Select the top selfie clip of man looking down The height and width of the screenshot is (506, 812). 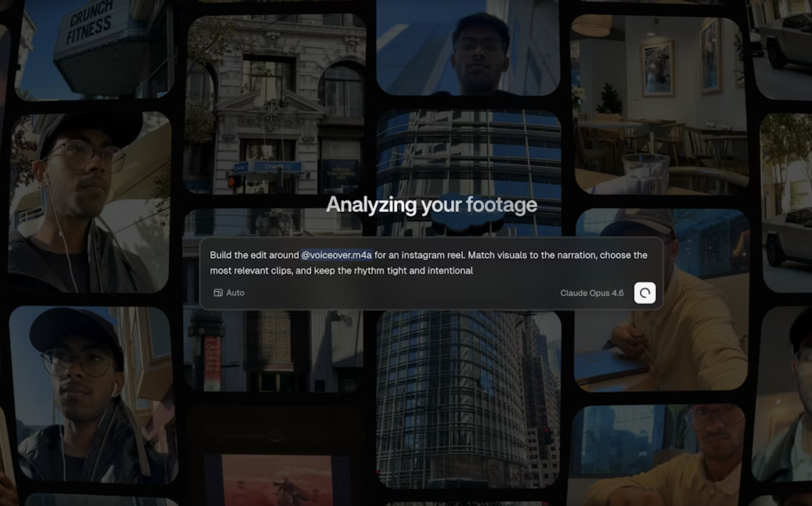[469, 47]
